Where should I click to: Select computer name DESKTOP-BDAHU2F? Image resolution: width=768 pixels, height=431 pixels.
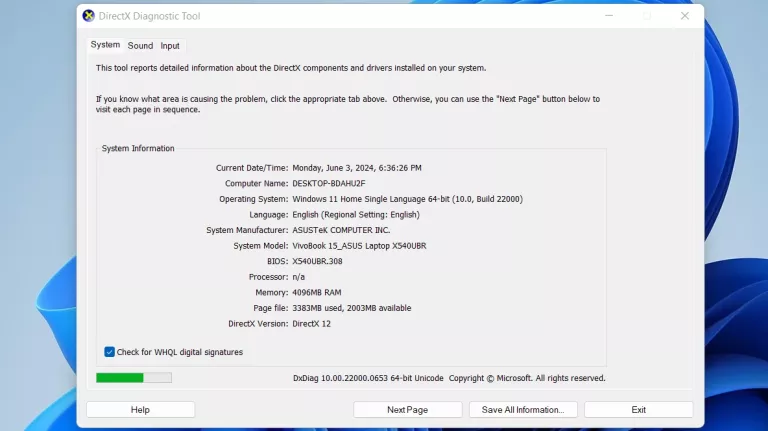(x=329, y=183)
